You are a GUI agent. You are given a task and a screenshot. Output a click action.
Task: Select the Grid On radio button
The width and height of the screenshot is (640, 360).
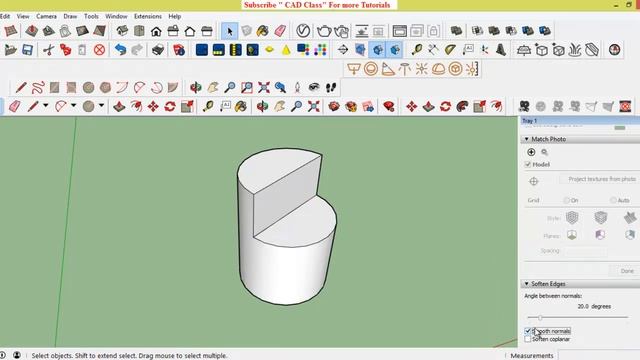(x=566, y=200)
